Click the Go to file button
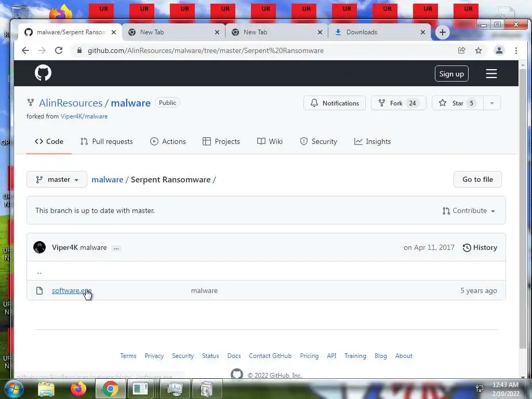Viewport: 532px width, 399px height. 477,179
